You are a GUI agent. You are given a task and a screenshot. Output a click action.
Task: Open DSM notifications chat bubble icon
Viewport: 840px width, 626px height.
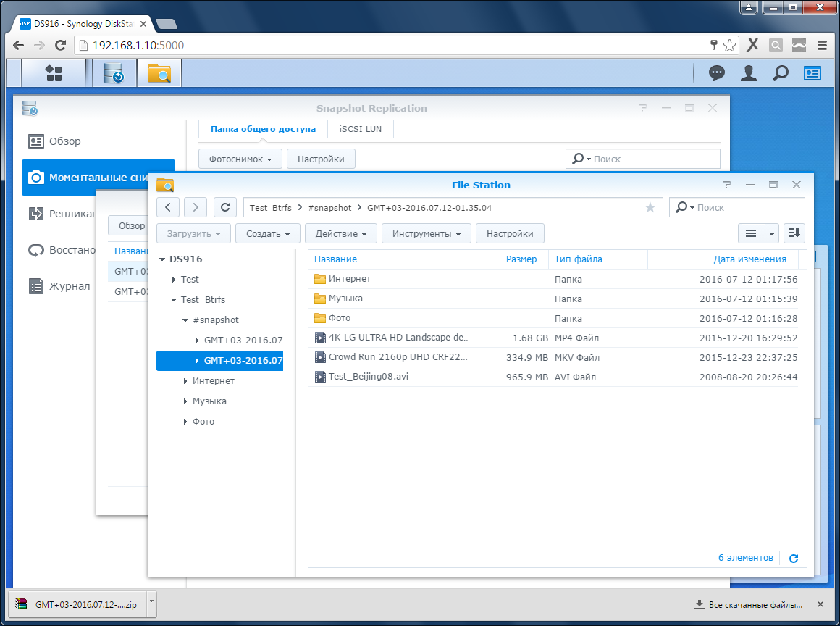click(717, 73)
